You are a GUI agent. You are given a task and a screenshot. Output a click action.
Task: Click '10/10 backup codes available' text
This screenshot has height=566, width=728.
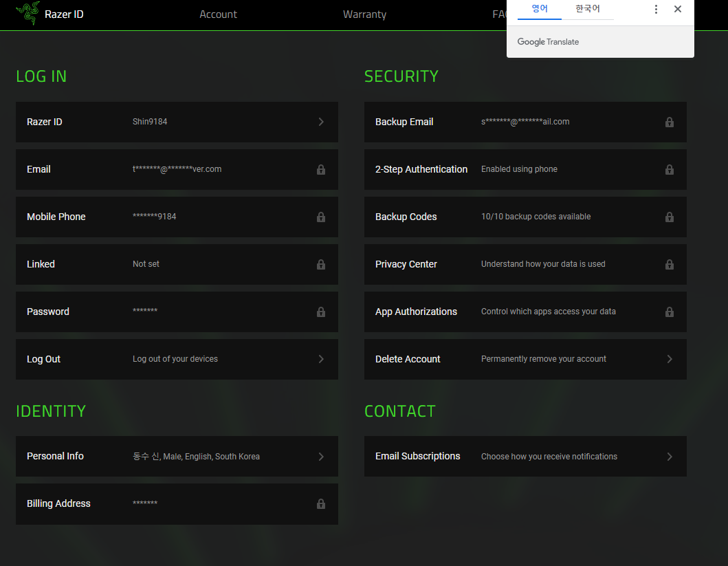[x=536, y=217]
